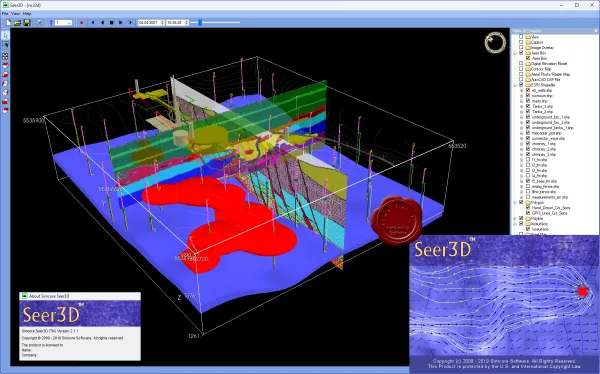Viewport: 600px width, 374px height.
Task: Play animation forward with the play arrow
Action: click(121, 23)
